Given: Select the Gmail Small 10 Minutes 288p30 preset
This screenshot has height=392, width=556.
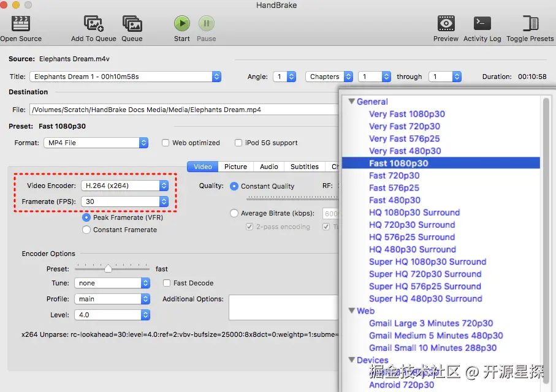Looking at the screenshot, I should tap(433, 349).
